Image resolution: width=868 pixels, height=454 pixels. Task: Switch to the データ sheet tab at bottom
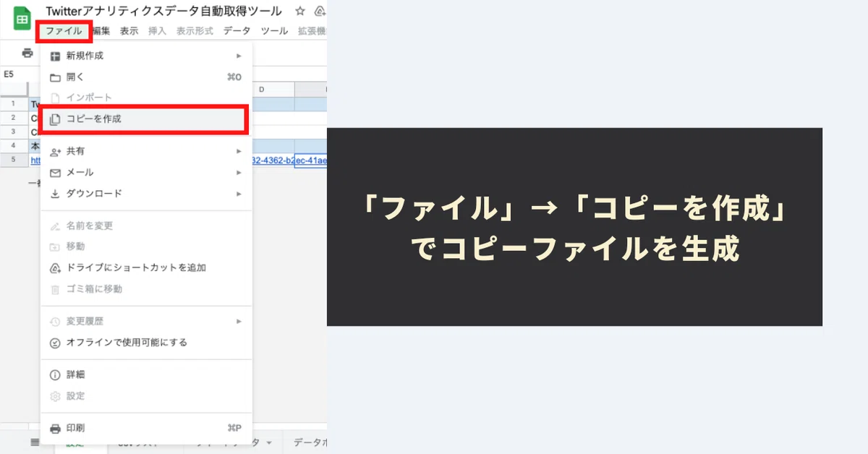[x=310, y=442]
